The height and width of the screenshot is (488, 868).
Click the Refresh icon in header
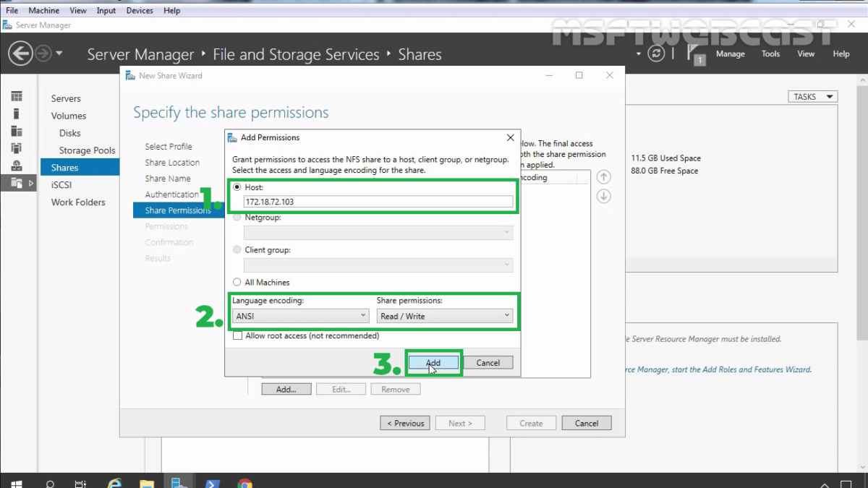coord(656,53)
